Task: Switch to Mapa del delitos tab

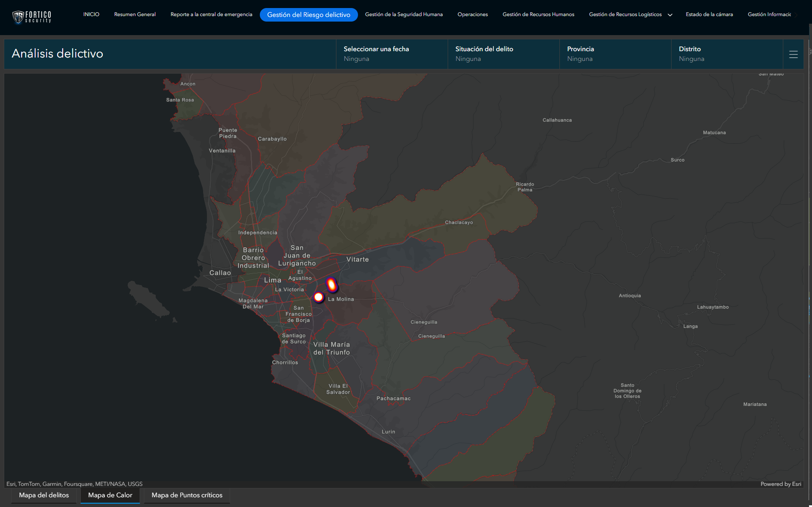Action: tap(44, 495)
